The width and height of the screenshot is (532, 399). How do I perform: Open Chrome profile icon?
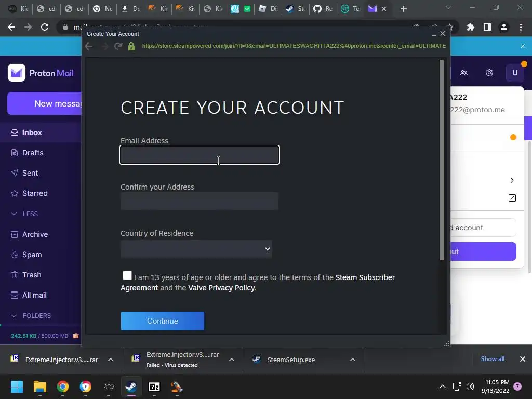[x=504, y=27]
